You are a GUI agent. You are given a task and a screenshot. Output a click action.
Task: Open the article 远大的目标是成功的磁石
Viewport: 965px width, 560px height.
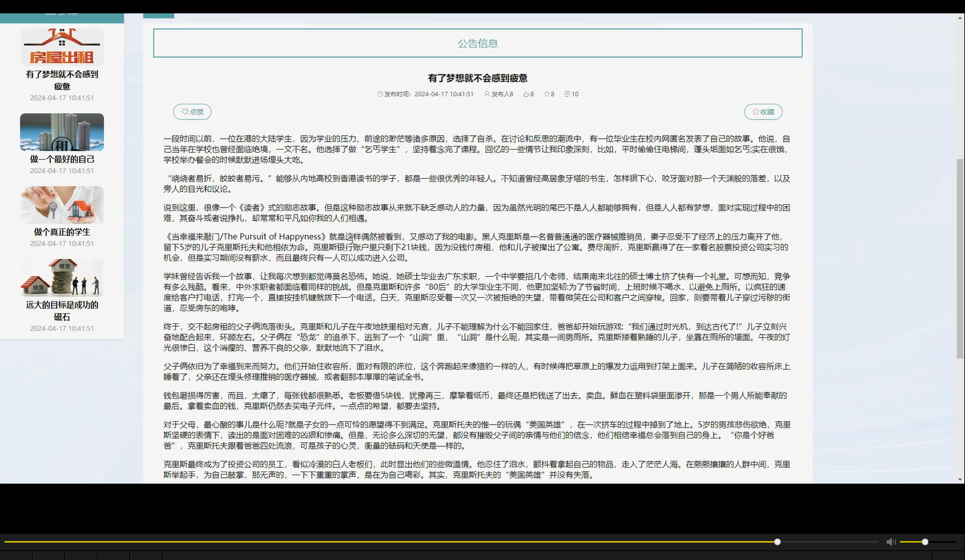(x=62, y=278)
